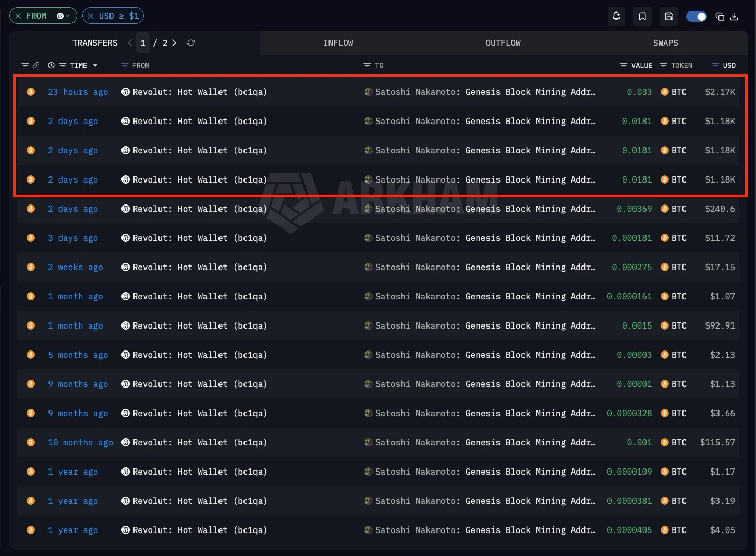756x556 pixels.
Task: Remove the USD ≥ $1 filter chip
Action: (91, 16)
